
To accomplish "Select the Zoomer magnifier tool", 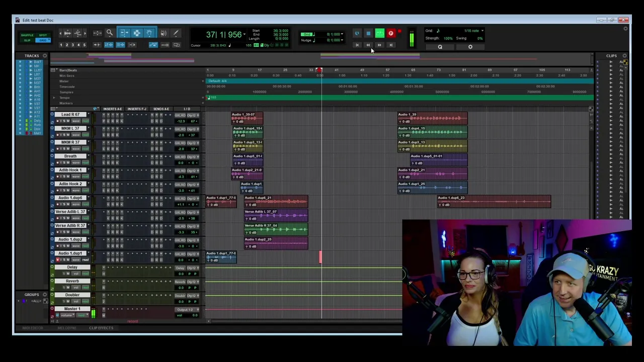I will pyautogui.click(x=109, y=33).
